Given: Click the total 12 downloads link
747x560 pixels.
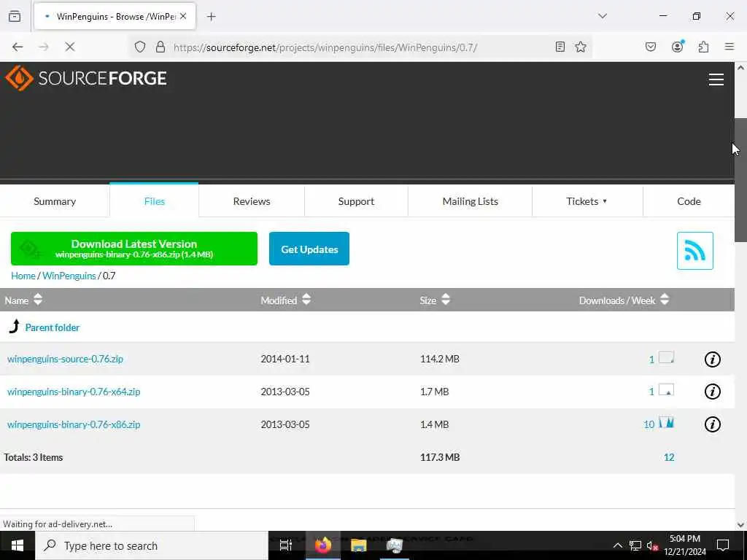Looking at the screenshot, I should [x=669, y=457].
